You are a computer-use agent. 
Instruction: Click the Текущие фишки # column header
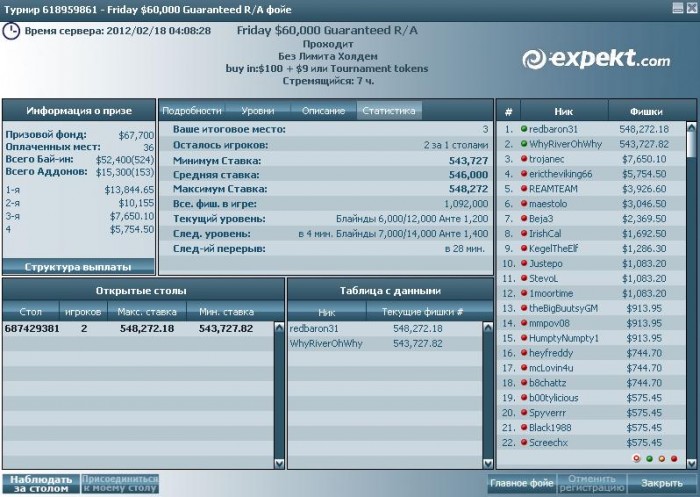(x=422, y=312)
